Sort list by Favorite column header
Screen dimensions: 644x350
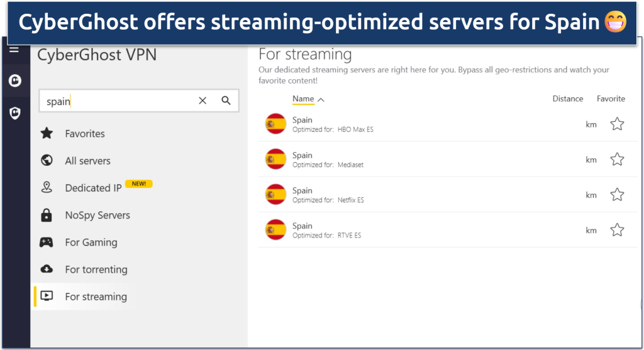point(611,99)
